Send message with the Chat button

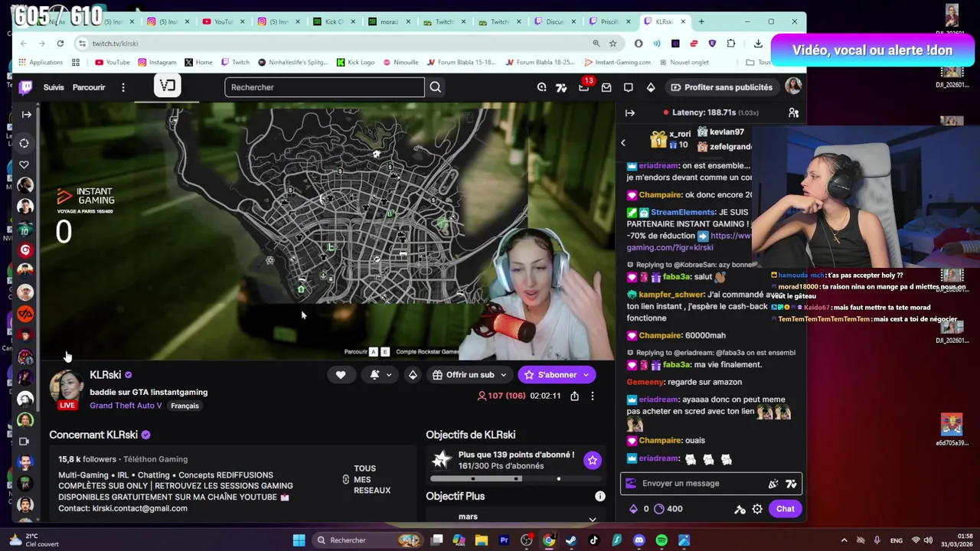coord(786,509)
